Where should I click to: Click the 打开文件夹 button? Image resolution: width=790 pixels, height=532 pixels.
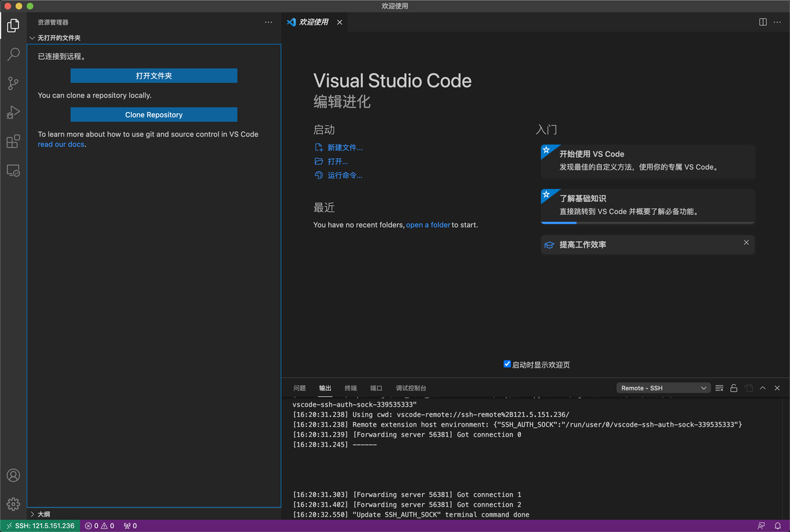click(154, 76)
